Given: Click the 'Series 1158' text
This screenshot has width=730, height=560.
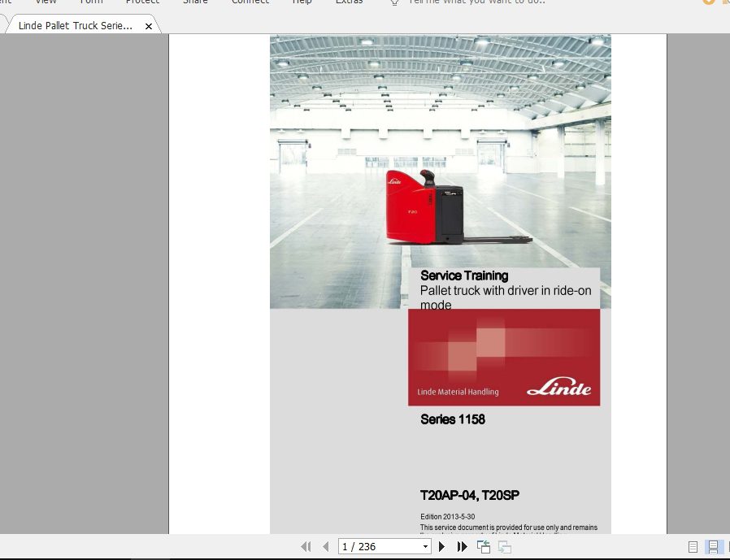Looking at the screenshot, I should click(x=453, y=419).
